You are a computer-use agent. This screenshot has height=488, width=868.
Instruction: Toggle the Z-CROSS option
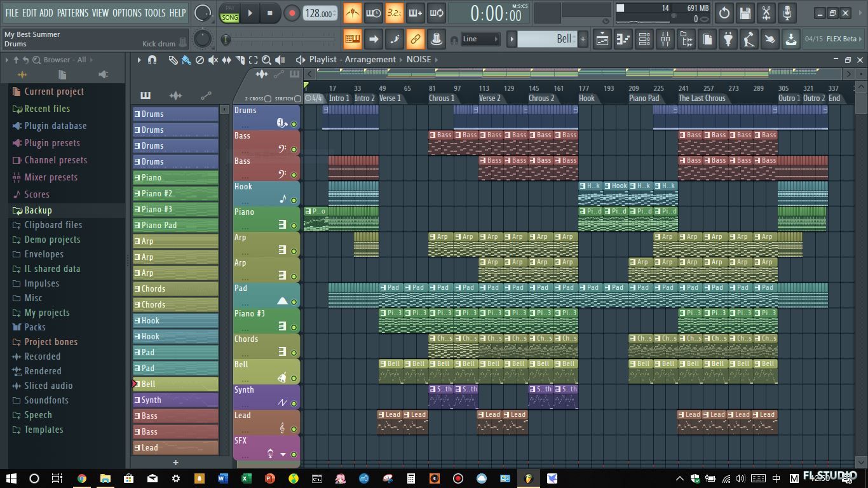tap(268, 99)
